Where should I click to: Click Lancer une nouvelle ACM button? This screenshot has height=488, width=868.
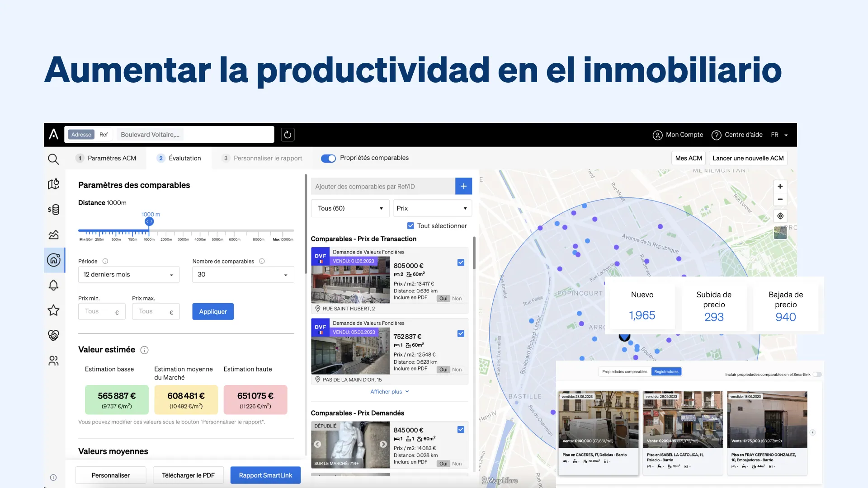pyautogui.click(x=748, y=158)
